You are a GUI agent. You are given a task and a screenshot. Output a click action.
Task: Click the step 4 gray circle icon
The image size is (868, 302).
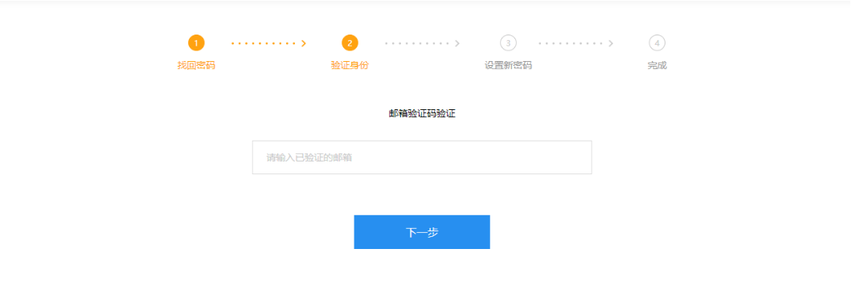click(657, 43)
